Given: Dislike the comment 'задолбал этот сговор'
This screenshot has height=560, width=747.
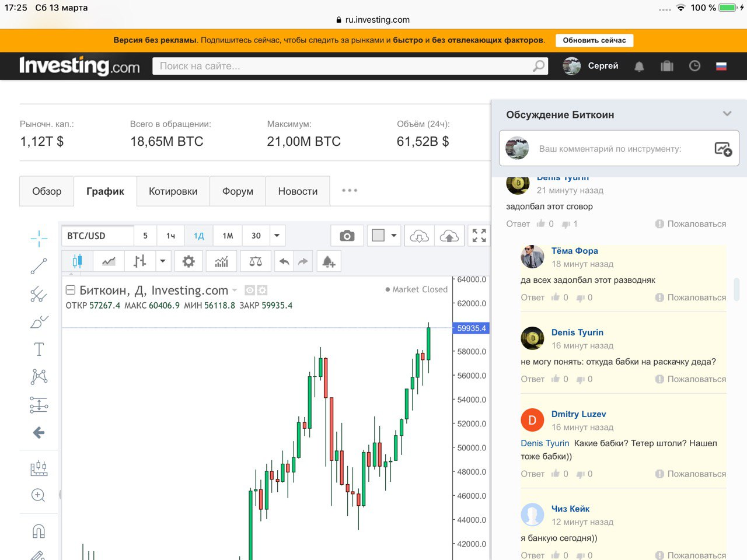Looking at the screenshot, I should click(x=566, y=223).
